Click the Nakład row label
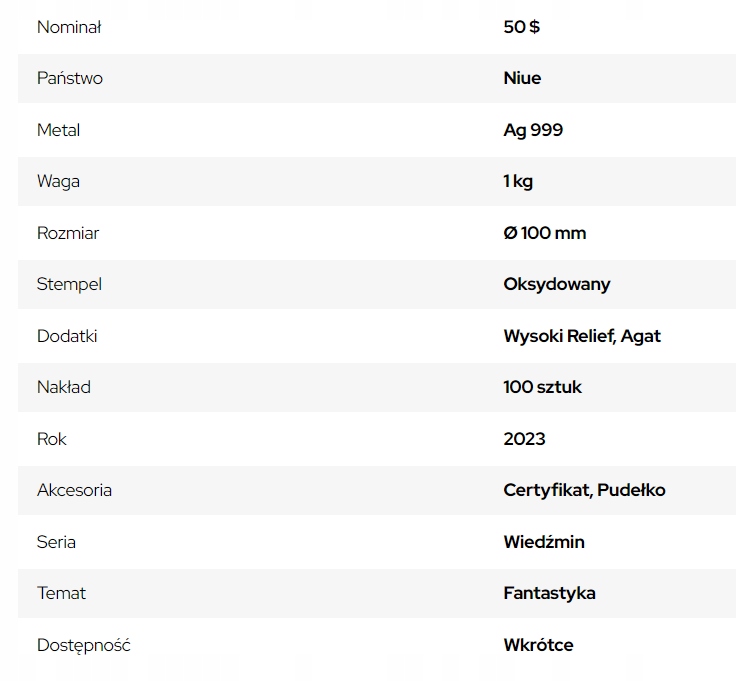The width and height of the screenshot is (736, 681). coord(64,387)
